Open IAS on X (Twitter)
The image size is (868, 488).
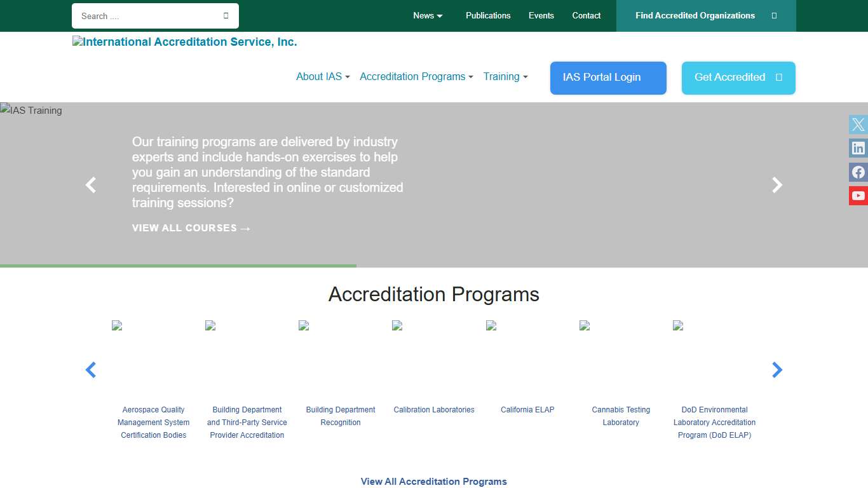coord(858,124)
